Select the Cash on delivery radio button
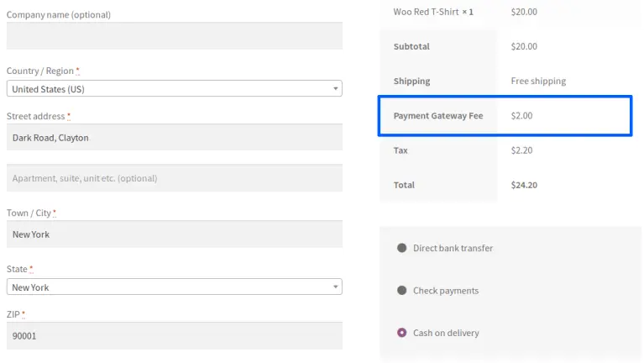Viewport: 644px width, 363px height. [x=402, y=333]
